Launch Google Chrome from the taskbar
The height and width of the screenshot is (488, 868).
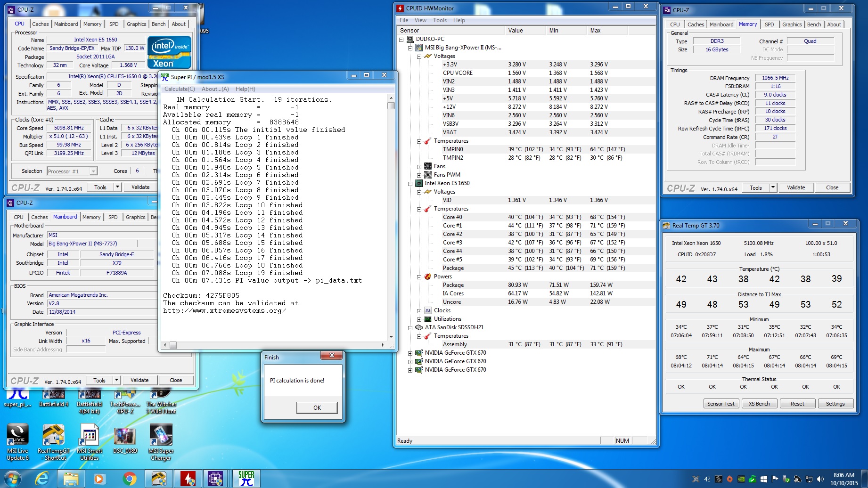(x=129, y=479)
